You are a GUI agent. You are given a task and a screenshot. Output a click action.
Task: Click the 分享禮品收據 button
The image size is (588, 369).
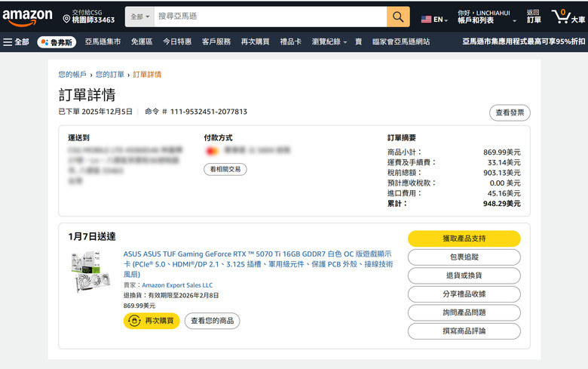pos(464,294)
